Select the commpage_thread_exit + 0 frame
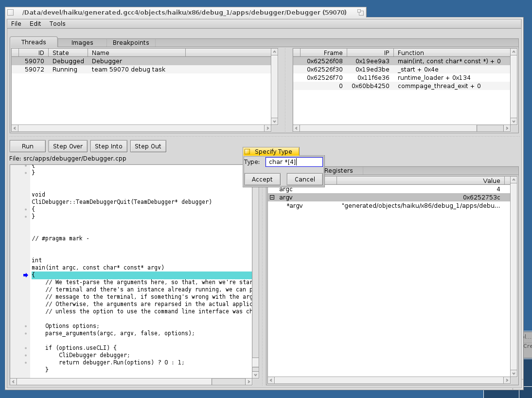 pyautogui.click(x=401, y=86)
